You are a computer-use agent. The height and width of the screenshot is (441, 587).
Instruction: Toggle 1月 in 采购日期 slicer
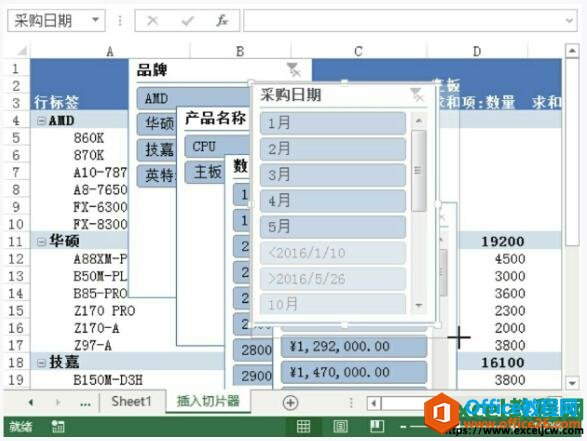pyautogui.click(x=333, y=123)
